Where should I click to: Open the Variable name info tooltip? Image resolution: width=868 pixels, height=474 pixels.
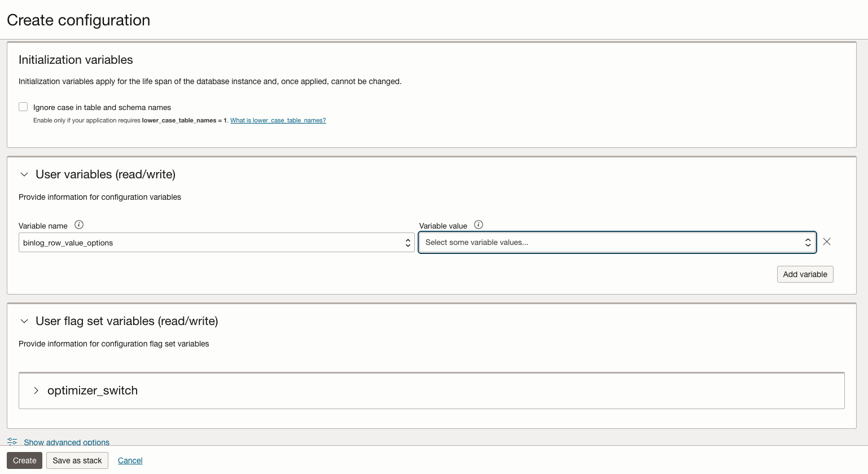79,224
